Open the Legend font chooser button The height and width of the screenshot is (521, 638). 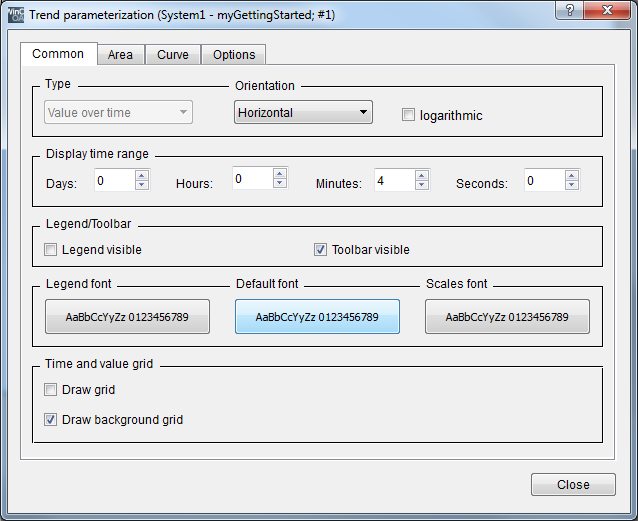click(127, 317)
